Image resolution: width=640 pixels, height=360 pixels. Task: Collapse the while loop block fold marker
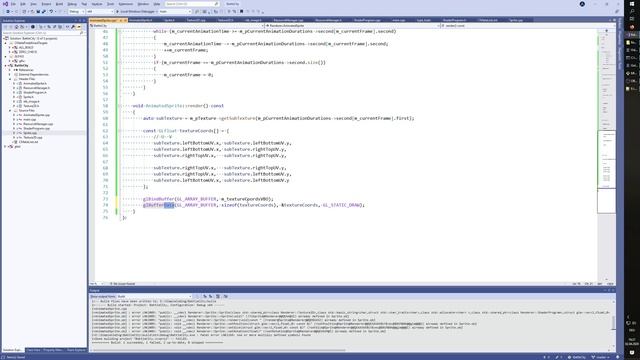[120, 31]
